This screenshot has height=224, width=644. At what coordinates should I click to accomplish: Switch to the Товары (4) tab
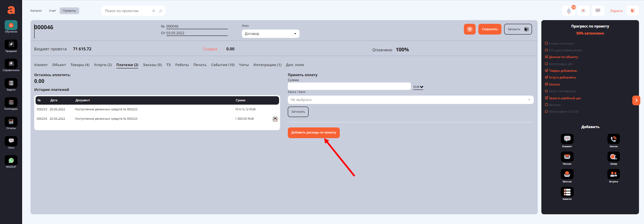pos(80,65)
